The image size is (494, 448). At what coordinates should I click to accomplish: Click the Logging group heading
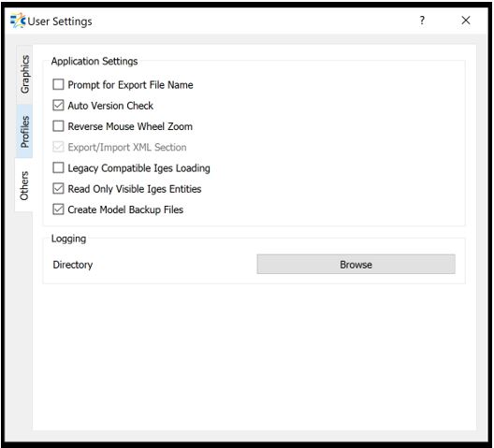(68, 238)
